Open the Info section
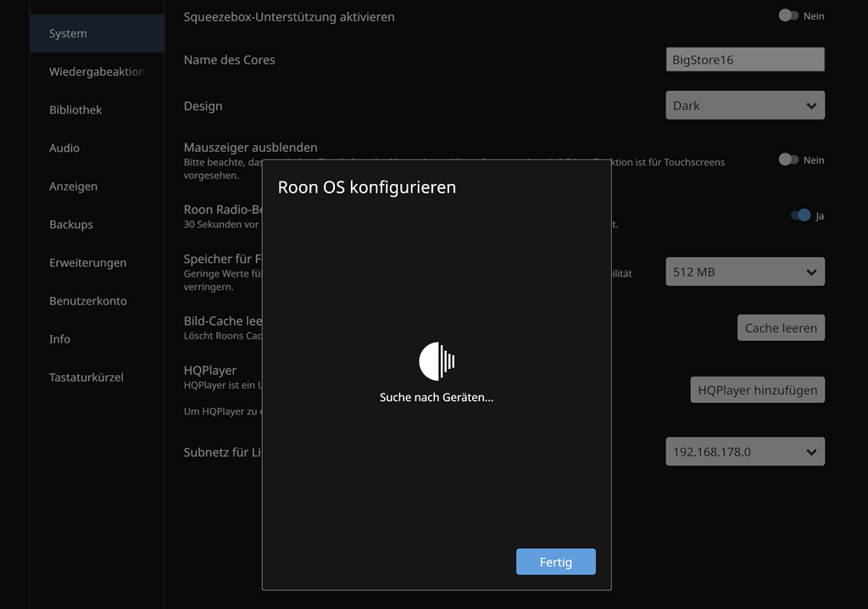 [59, 338]
